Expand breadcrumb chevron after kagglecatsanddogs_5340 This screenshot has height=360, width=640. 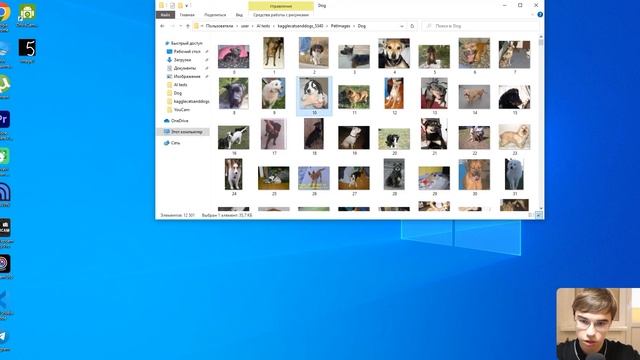point(327,26)
